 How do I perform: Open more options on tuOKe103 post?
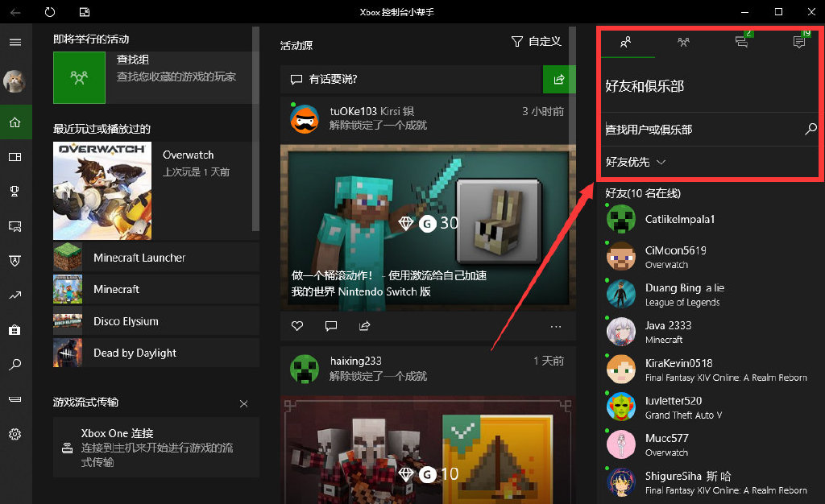pos(556,326)
